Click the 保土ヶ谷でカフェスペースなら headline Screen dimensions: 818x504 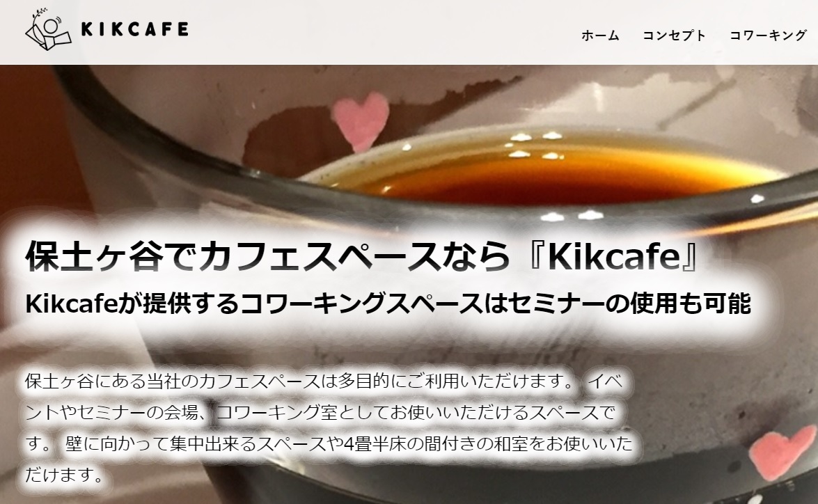tap(267, 256)
